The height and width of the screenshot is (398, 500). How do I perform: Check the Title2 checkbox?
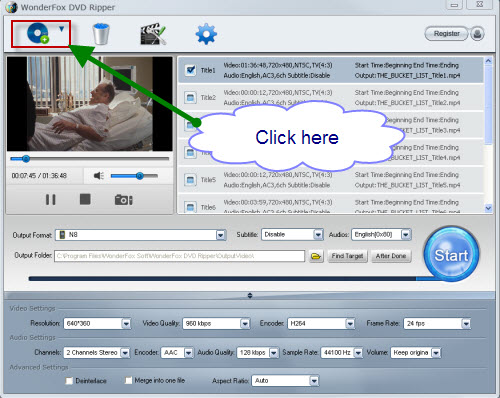[x=190, y=98]
